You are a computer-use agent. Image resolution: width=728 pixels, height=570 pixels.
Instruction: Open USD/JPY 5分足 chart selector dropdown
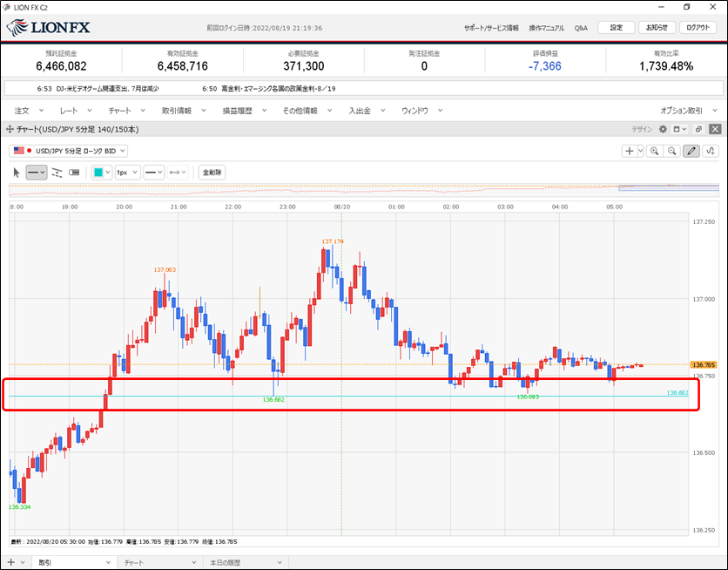(x=68, y=151)
